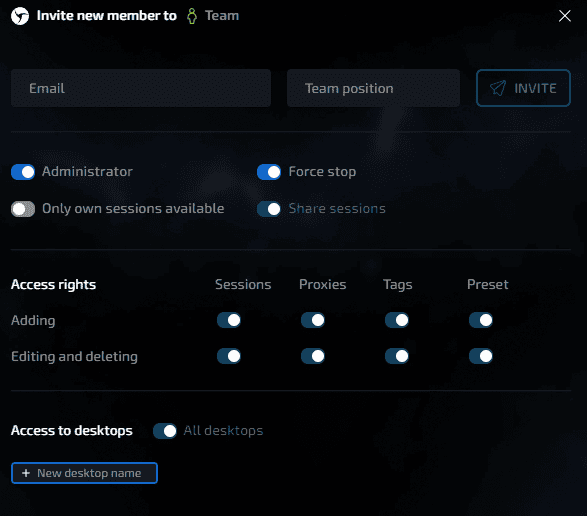The image size is (587, 516).
Task: Click the New desktop name field
Action: pos(84,473)
